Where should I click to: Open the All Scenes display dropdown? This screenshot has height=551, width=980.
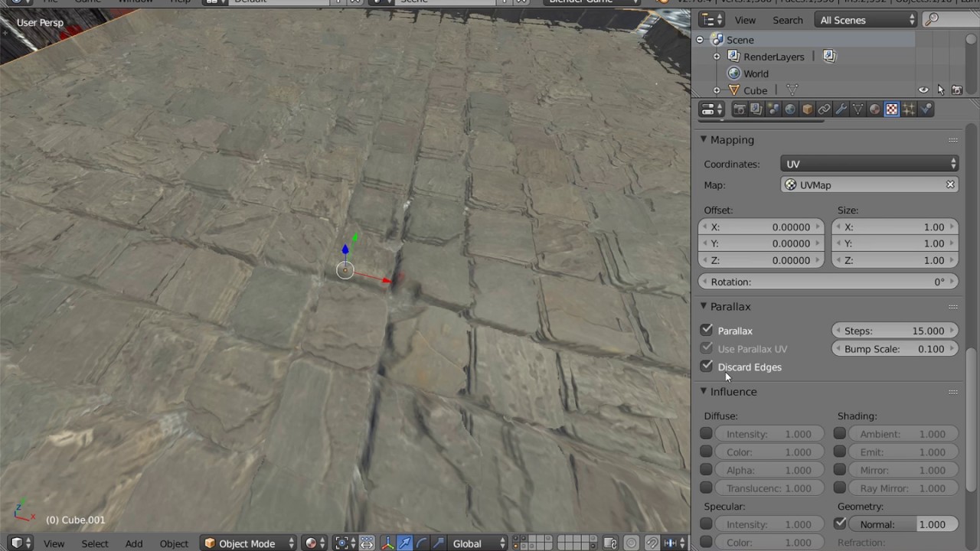click(x=867, y=20)
